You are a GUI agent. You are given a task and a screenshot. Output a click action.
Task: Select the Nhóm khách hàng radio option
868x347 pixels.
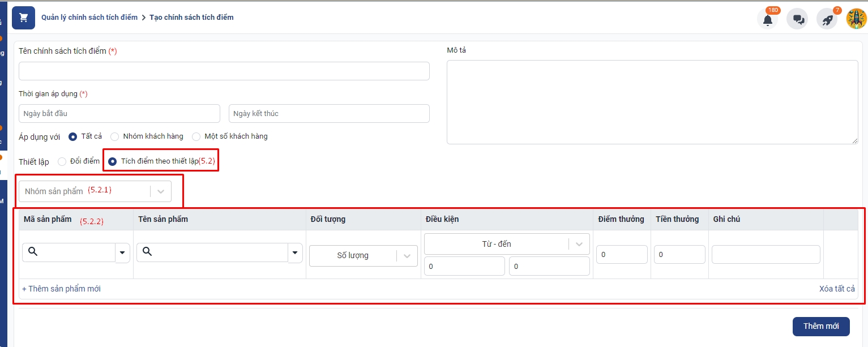coord(114,136)
